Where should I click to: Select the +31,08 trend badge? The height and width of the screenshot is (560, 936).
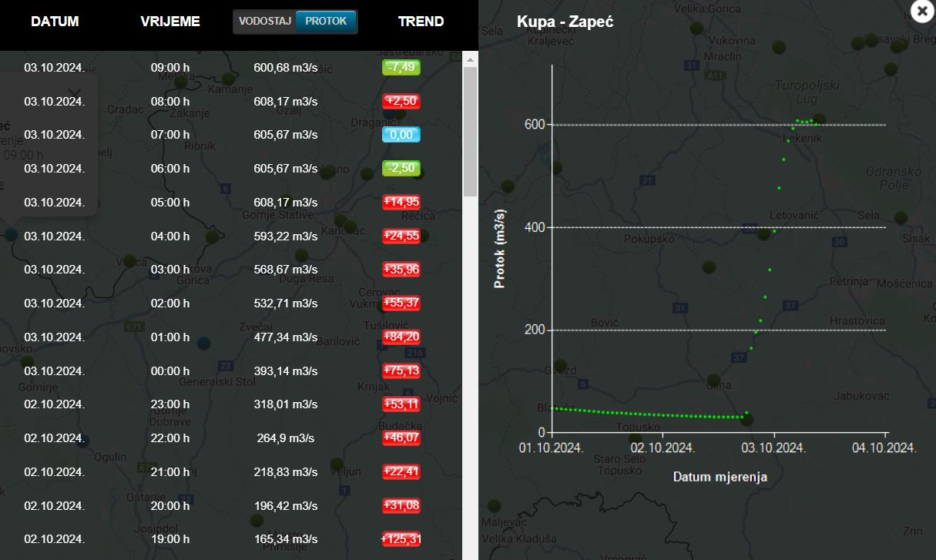click(401, 505)
